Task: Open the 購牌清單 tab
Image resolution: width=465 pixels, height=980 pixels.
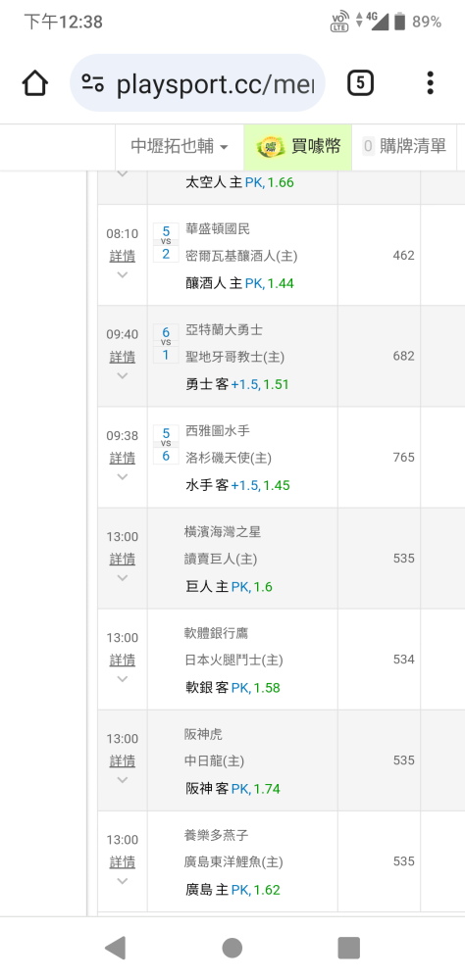Action: (x=404, y=147)
